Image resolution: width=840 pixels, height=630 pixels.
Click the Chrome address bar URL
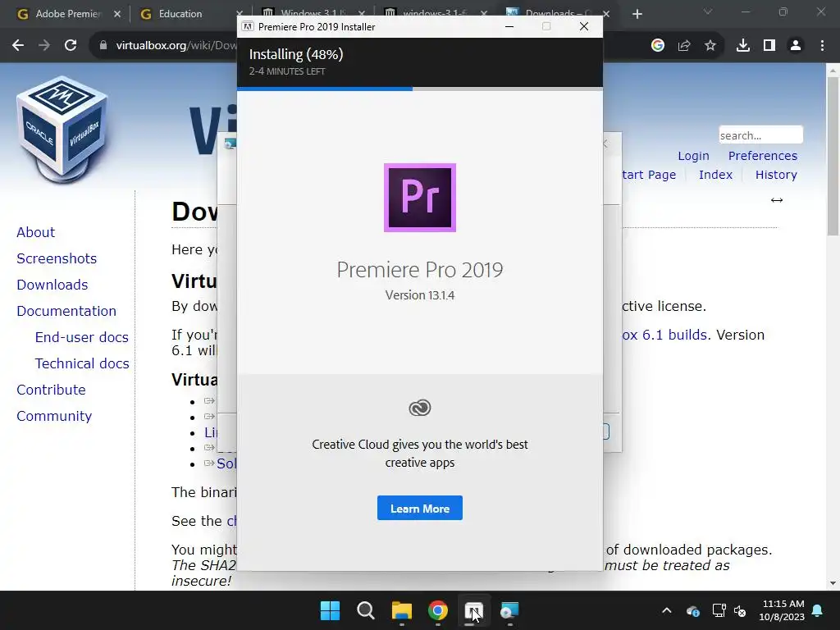point(176,46)
